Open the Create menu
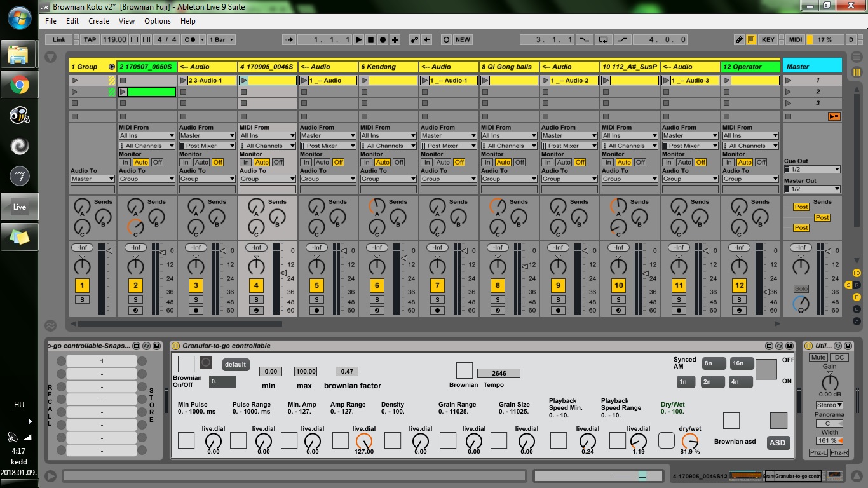Viewport: 868px width, 488px height. (x=98, y=21)
